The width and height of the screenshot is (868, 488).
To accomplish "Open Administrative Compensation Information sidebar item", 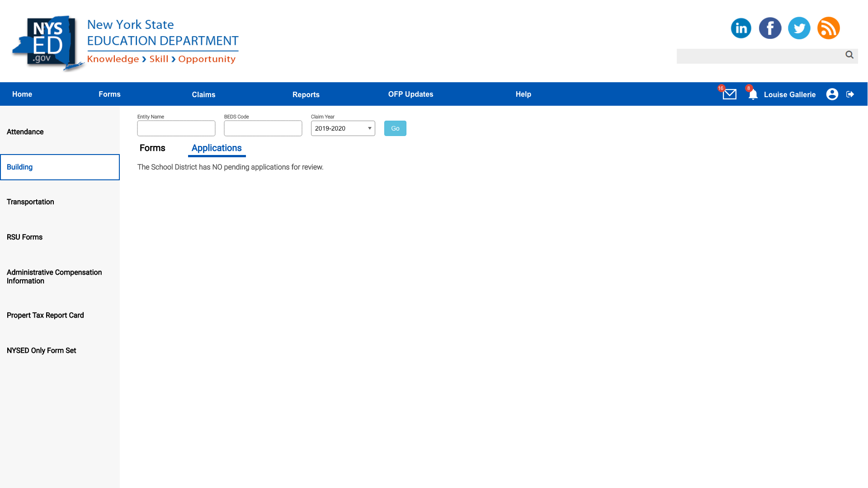I will click(x=54, y=277).
